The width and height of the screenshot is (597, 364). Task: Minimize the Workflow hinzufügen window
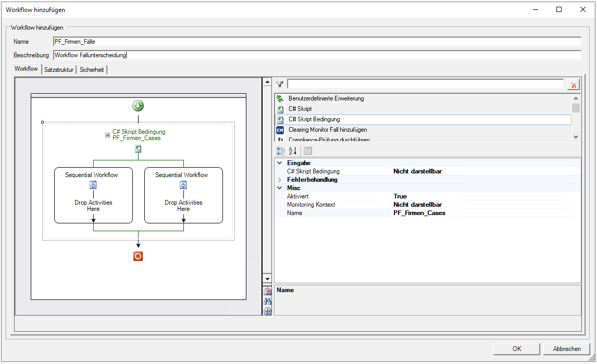[x=536, y=9]
